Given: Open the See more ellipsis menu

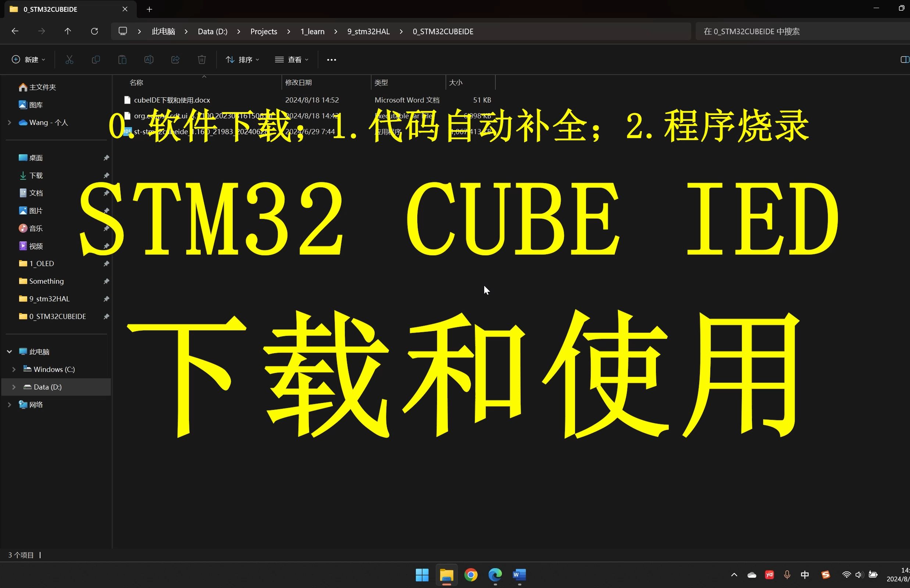Looking at the screenshot, I should [x=332, y=60].
